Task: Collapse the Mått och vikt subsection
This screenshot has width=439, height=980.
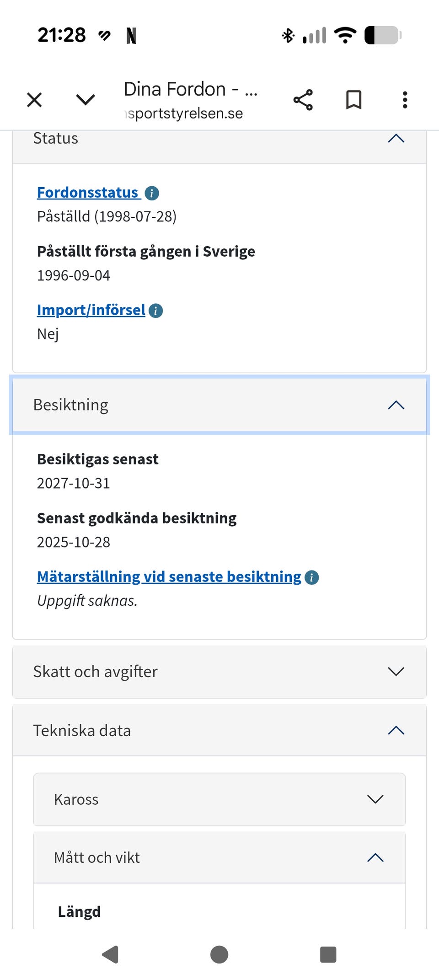Action: tap(375, 857)
